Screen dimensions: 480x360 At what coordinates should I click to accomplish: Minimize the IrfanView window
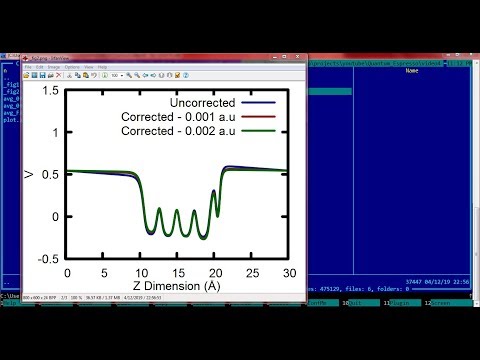[275, 57]
